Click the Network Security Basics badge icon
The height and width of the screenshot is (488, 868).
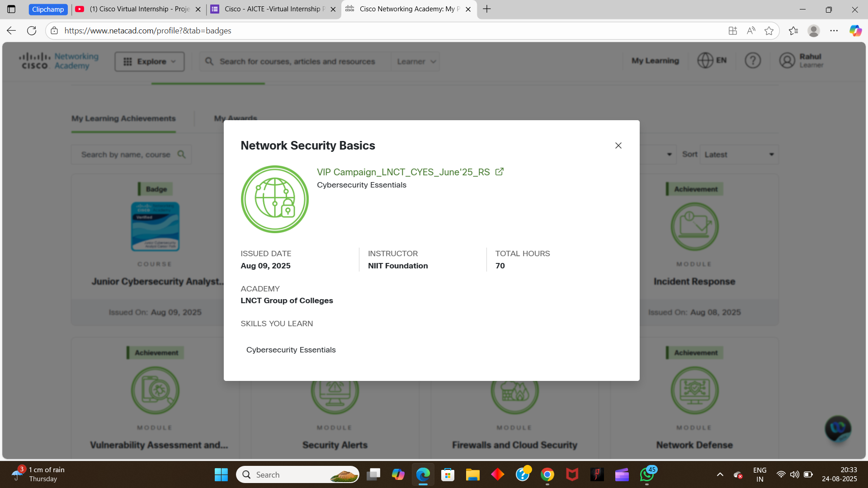coord(274,199)
